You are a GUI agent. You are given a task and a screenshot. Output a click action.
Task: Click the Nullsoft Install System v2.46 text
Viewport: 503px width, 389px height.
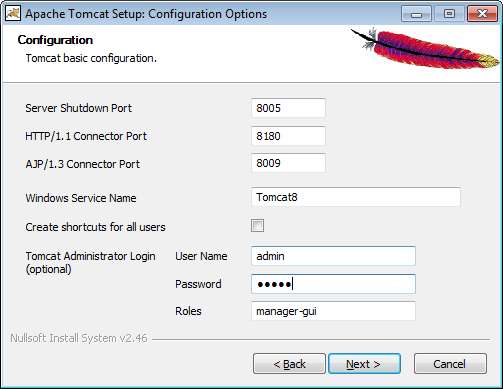tap(79, 338)
